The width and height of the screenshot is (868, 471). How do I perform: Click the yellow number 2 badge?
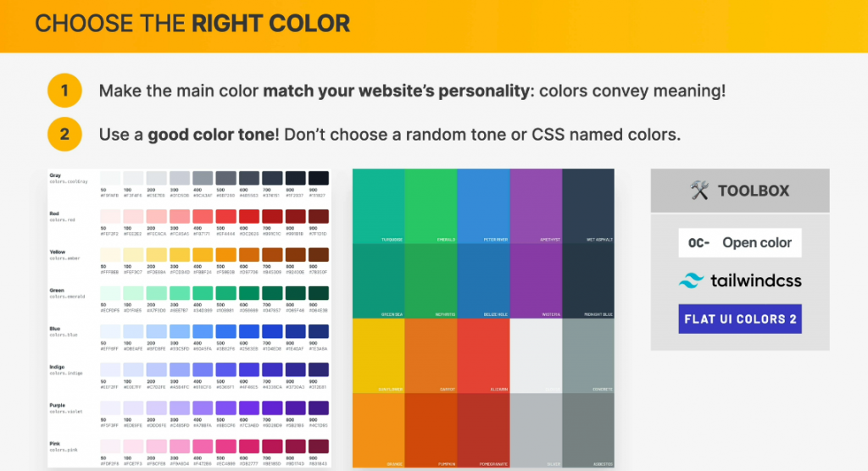point(64,134)
